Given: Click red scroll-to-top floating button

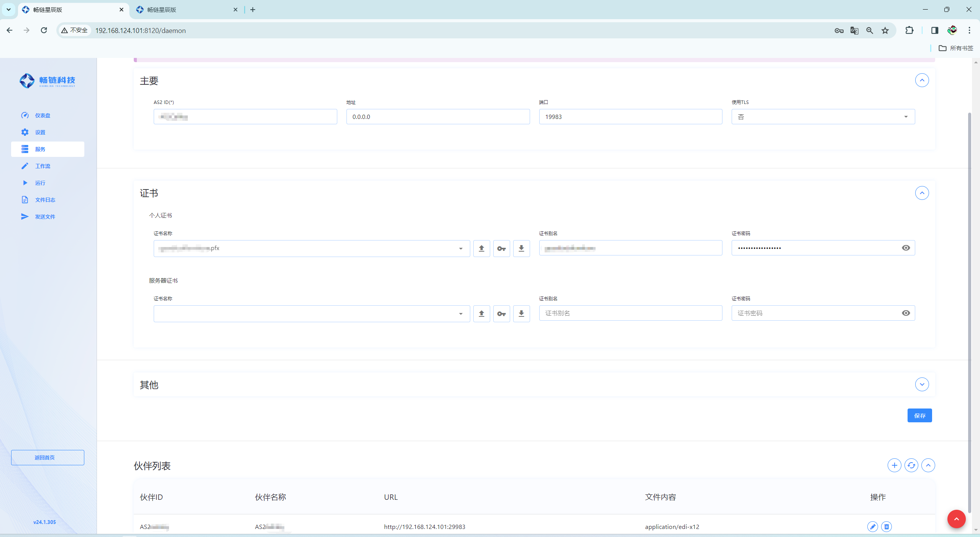Looking at the screenshot, I should click(956, 519).
